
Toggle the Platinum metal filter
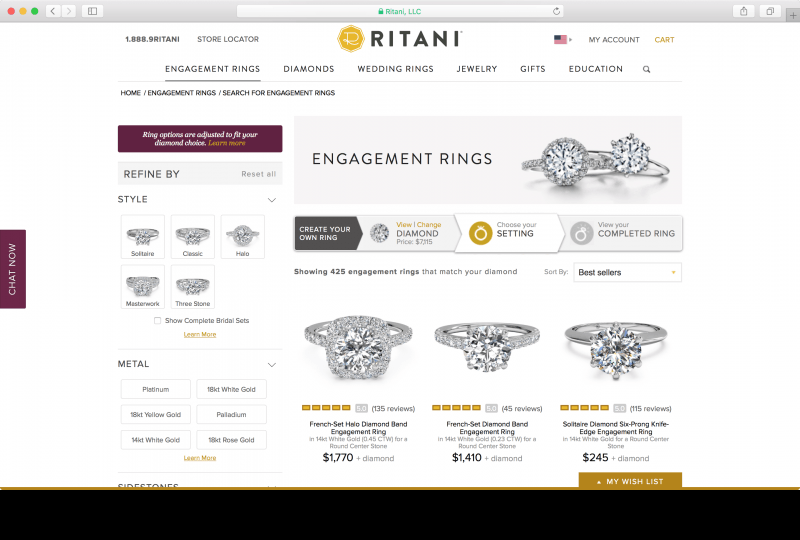(156, 389)
